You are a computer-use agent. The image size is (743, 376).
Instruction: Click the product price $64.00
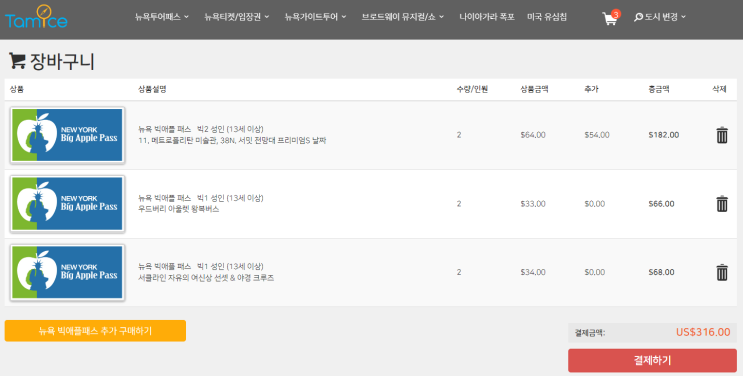(533, 135)
